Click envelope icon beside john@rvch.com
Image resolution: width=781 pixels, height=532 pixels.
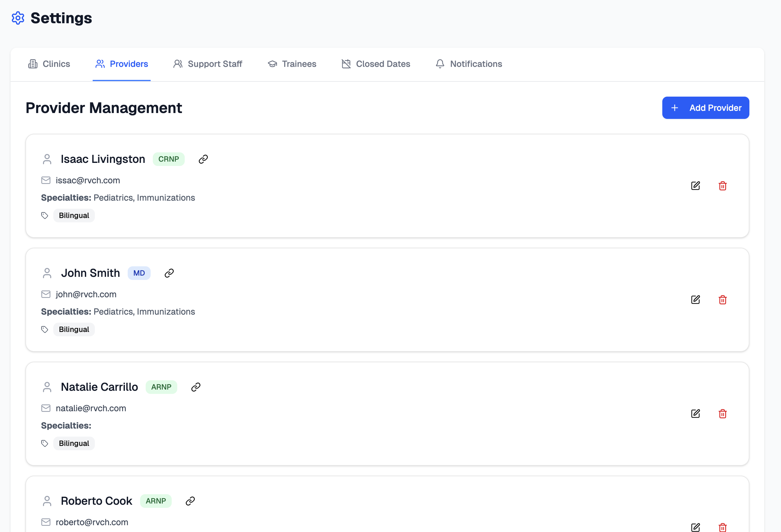pyautogui.click(x=46, y=294)
